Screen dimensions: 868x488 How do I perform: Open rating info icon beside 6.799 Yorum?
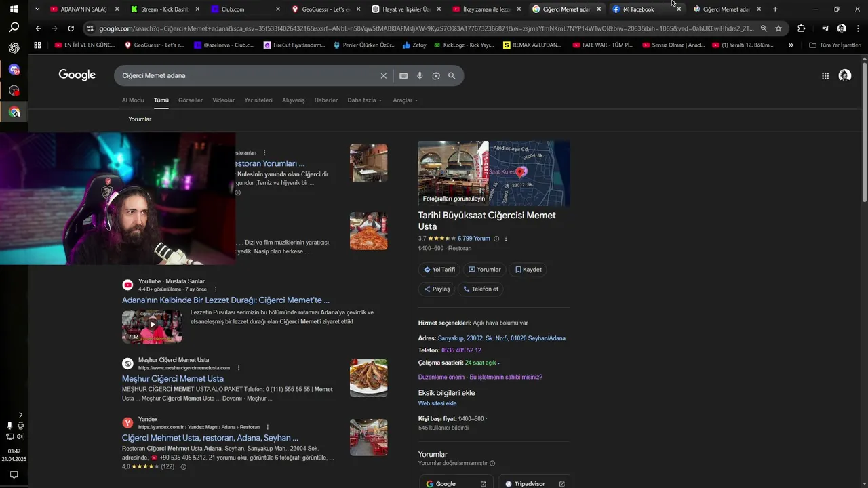[496, 239]
